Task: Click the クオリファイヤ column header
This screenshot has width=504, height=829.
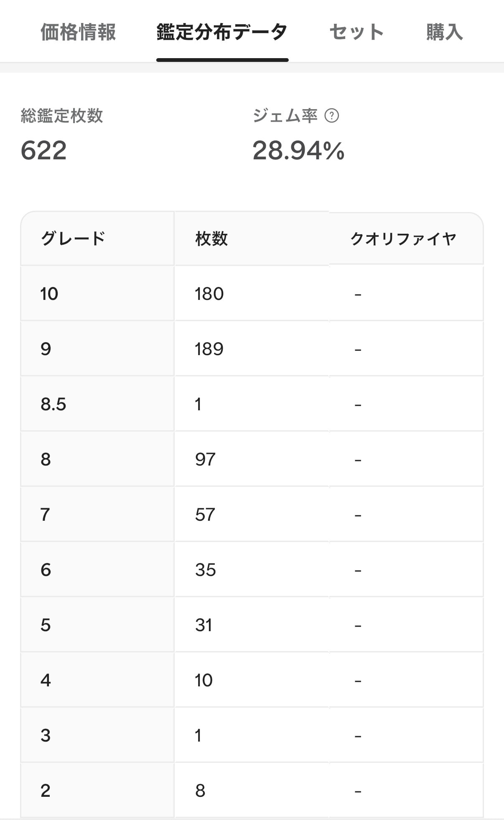Action: [x=406, y=238]
